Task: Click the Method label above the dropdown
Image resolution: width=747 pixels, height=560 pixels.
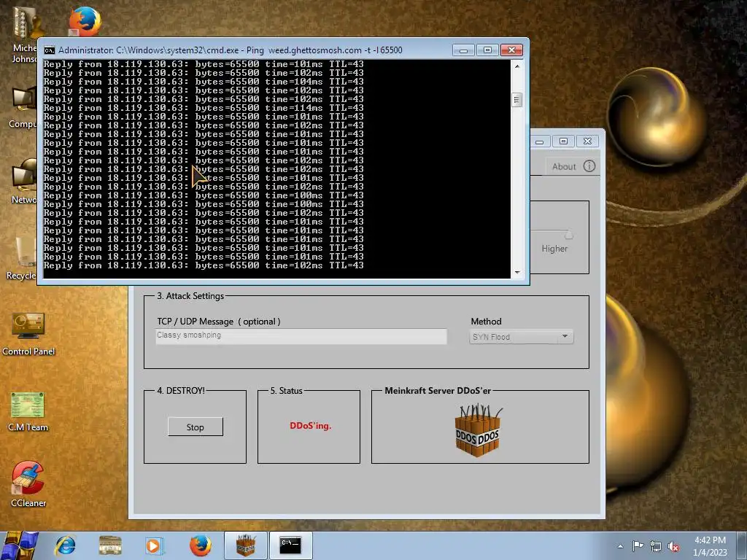Action: 486,322
